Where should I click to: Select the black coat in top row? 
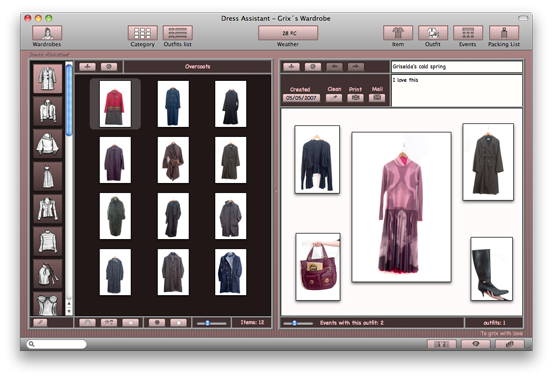pos(231,104)
